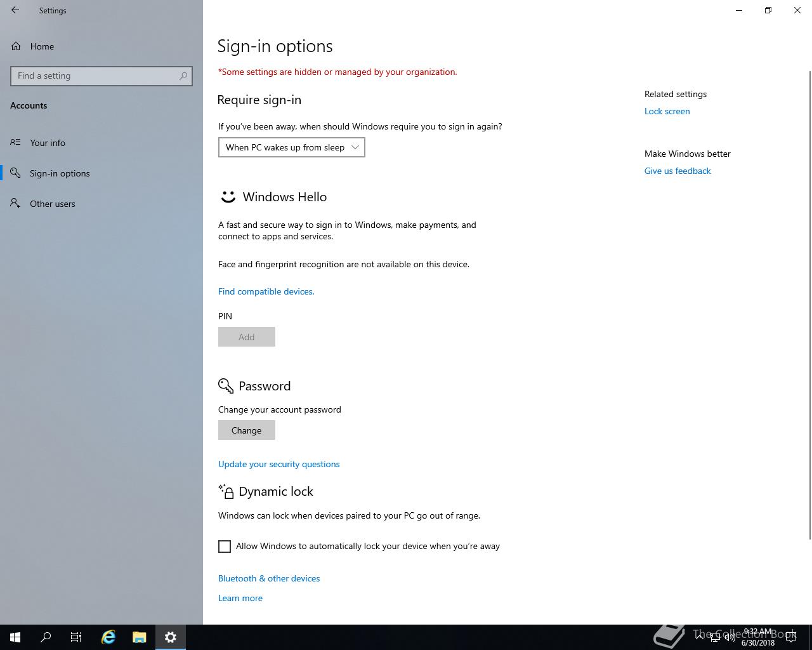This screenshot has height=650, width=812.
Task: Open taskbar search
Action: coord(46,637)
